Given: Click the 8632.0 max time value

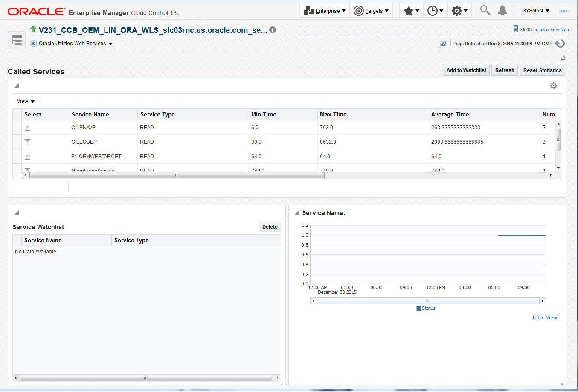Looking at the screenshot, I should pos(328,142).
